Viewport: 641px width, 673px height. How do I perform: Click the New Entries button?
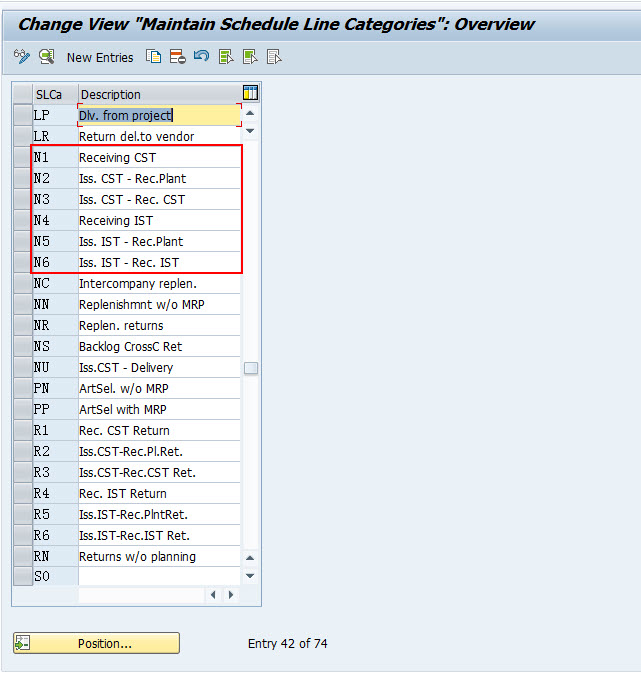coord(100,58)
